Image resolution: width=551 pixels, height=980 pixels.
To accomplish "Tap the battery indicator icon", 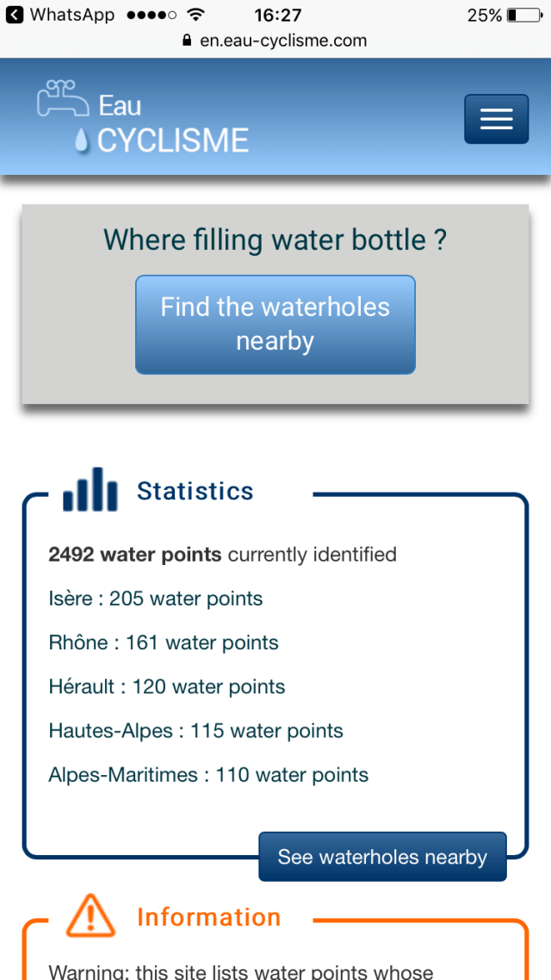I will coord(523,16).
